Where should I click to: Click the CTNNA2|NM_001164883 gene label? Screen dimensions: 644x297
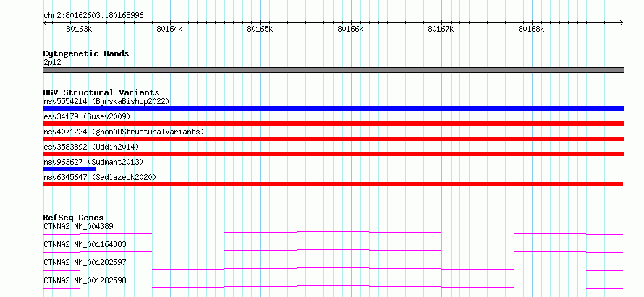85,244
